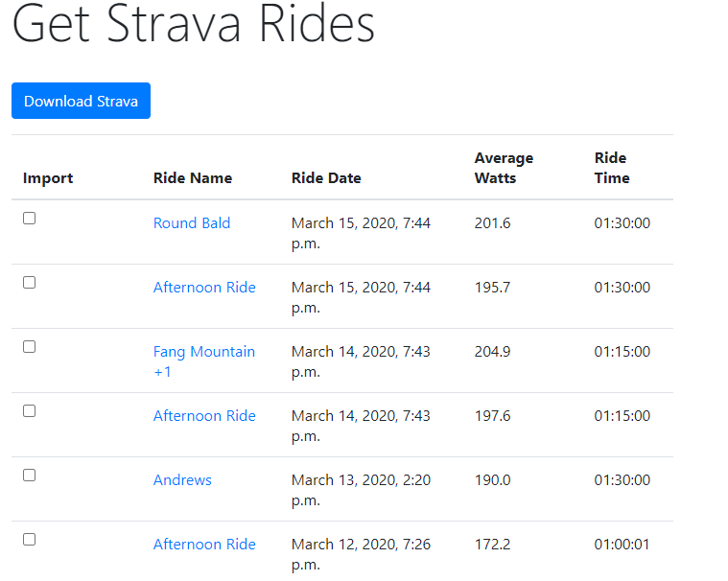This screenshot has height=581, width=728.
Task: Click the Average Watts column header
Action: click(x=504, y=168)
